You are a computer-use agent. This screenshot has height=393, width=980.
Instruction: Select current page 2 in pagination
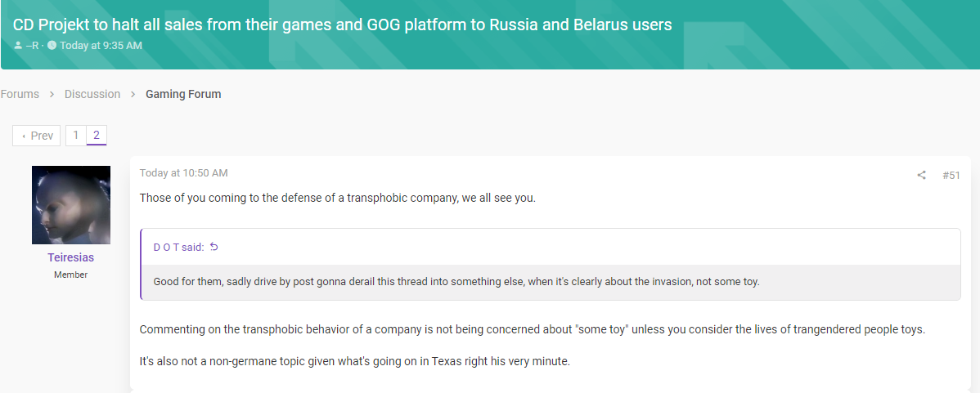tap(97, 136)
